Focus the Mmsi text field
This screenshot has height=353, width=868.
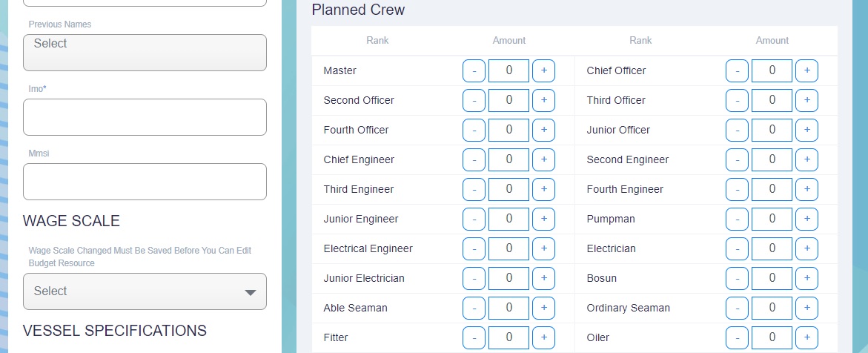click(x=145, y=182)
